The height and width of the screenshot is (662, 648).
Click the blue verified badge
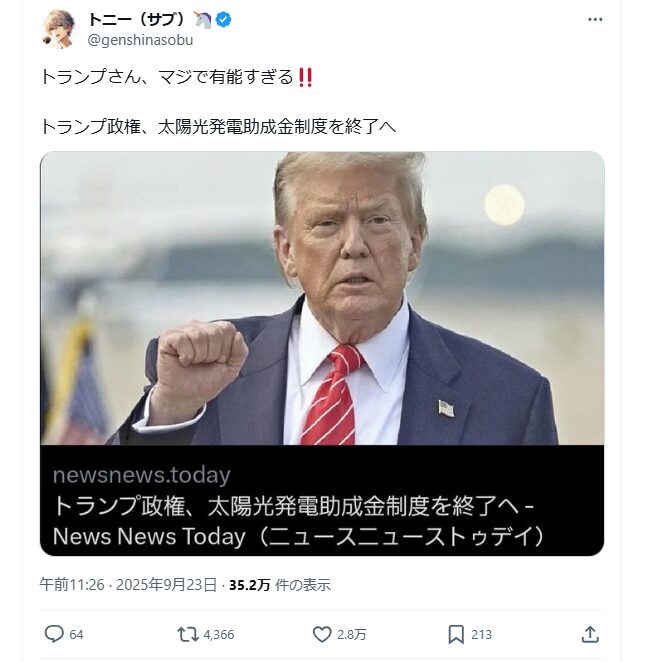pyautogui.click(x=223, y=19)
